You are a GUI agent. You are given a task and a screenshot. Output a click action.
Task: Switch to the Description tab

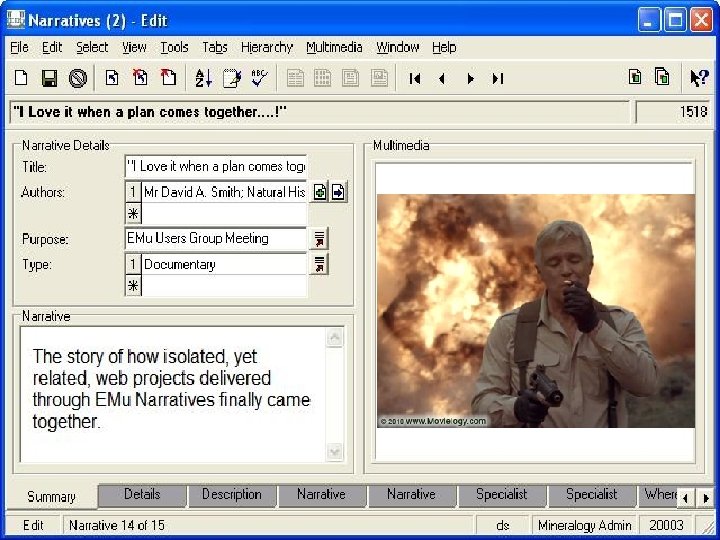(231, 495)
